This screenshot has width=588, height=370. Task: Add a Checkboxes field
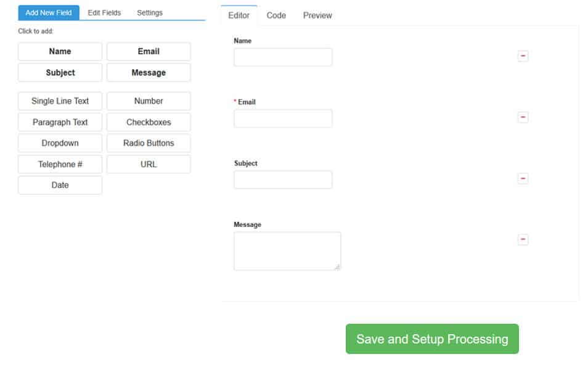point(149,122)
